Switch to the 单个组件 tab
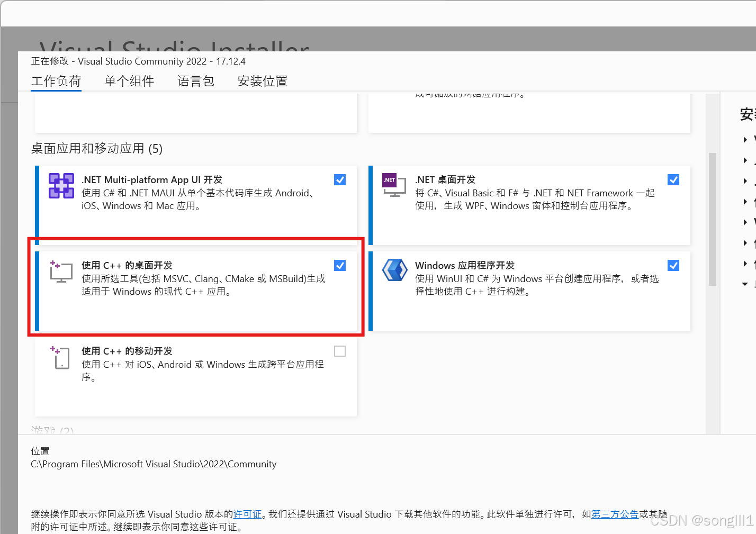Viewport: 756px width, 534px height. (x=129, y=80)
